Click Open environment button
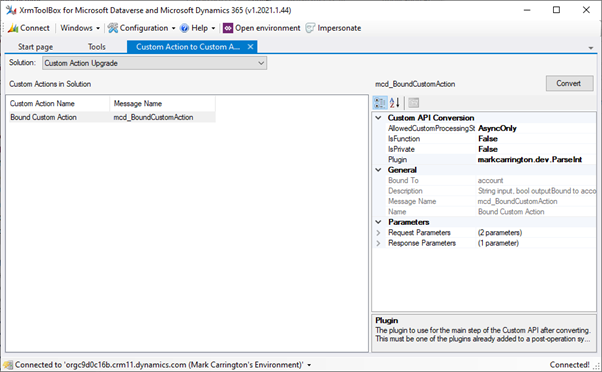The image size is (602, 372). pos(262,28)
